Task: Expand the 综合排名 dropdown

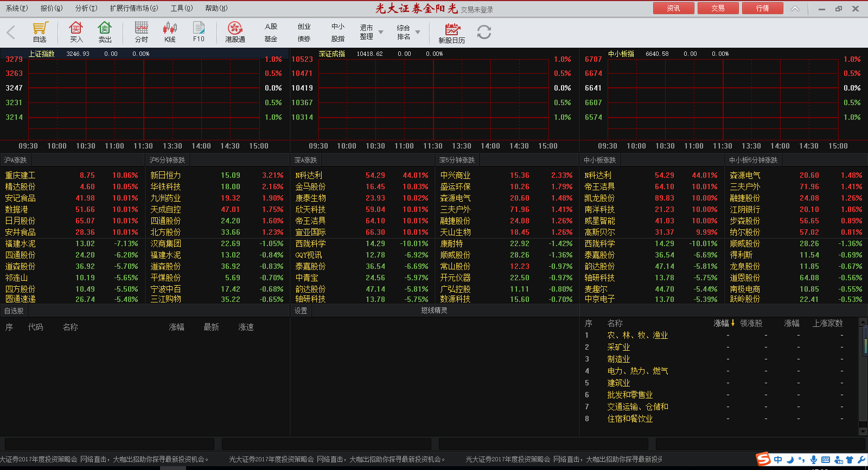Action: click(x=418, y=33)
